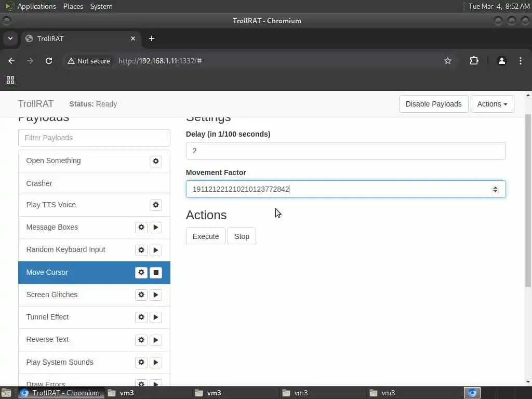Start the Screen Glitches payload
The image size is (532, 399).
tap(156, 295)
